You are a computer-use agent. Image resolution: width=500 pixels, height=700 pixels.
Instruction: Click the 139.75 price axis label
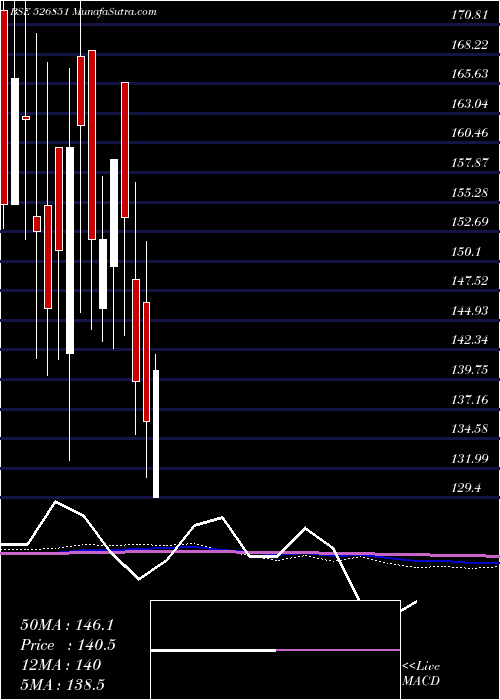click(470, 370)
